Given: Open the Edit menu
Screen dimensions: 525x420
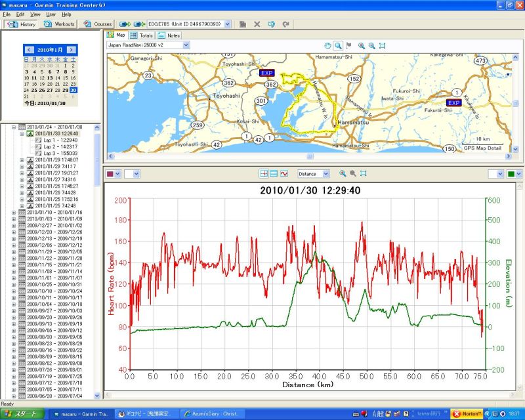Looking at the screenshot, I should coord(20,14).
